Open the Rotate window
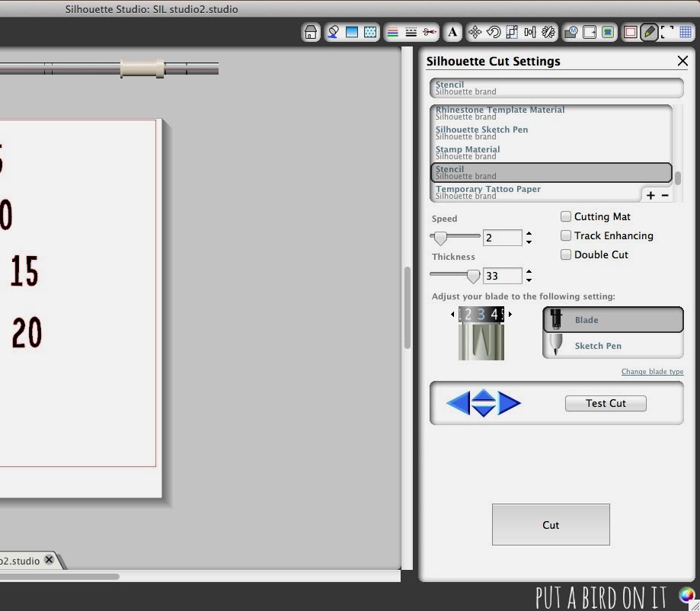Viewport: 700px width, 611px height. (494, 32)
